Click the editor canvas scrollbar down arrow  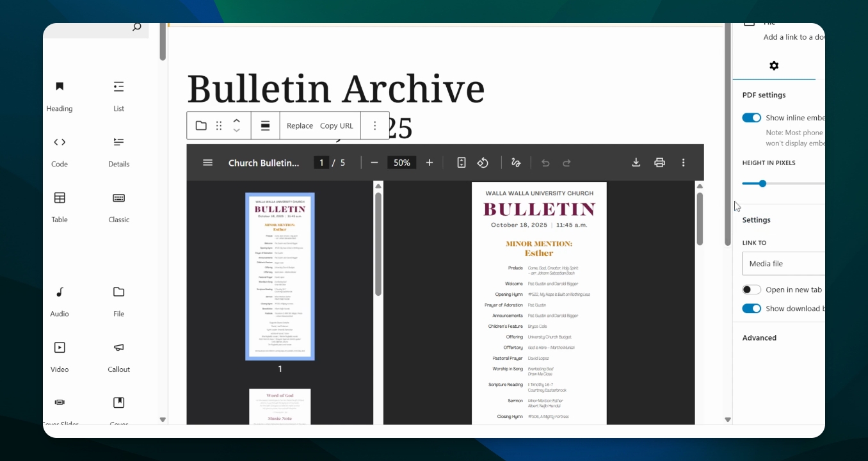(728, 420)
